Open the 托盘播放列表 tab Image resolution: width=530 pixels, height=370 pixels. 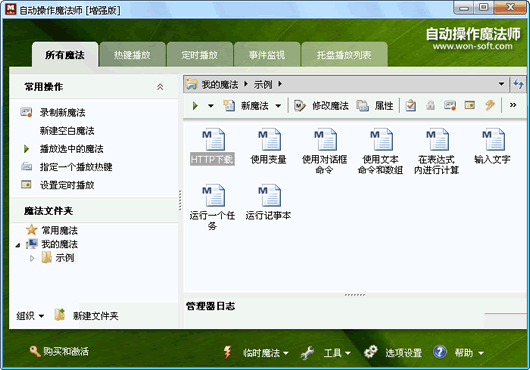344,55
